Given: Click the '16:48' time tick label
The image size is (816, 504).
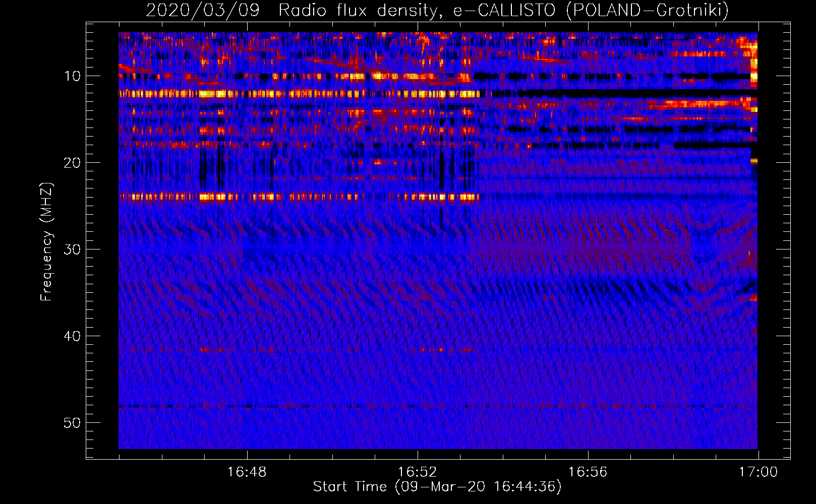Looking at the screenshot, I should click(247, 472).
